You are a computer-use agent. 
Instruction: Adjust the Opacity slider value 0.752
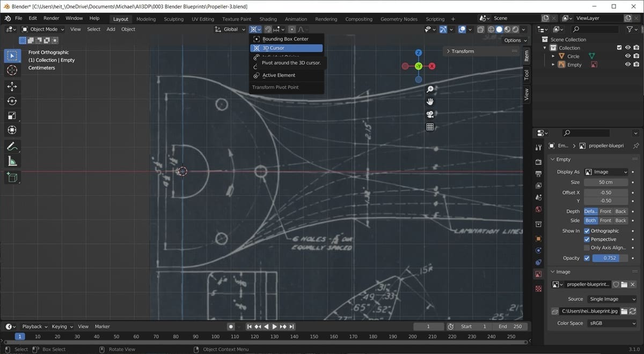[610, 258]
